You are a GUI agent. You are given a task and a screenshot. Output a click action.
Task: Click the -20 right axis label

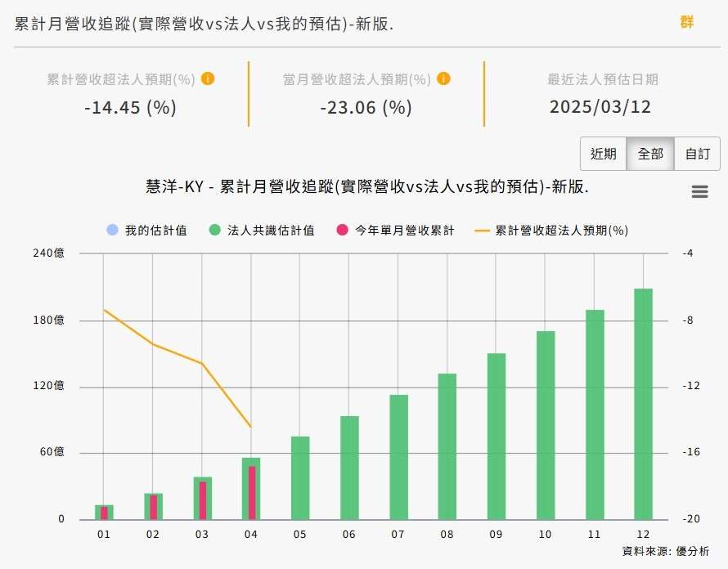point(691,519)
